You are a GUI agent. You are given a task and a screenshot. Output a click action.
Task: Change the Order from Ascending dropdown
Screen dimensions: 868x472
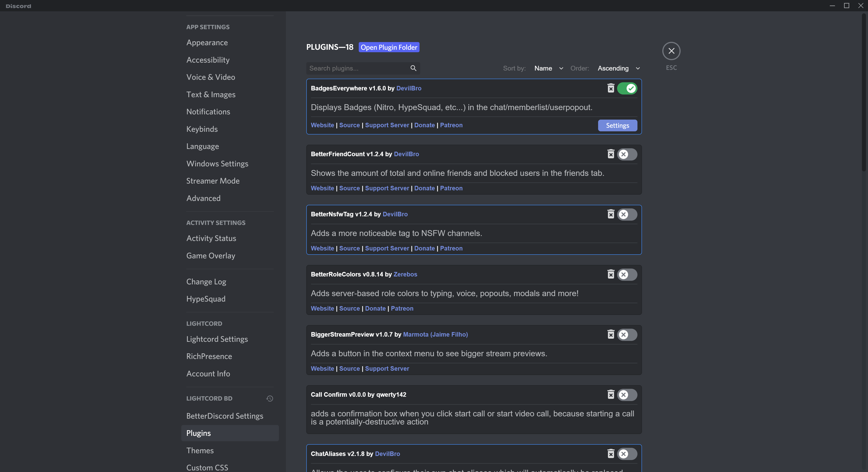(619, 68)
